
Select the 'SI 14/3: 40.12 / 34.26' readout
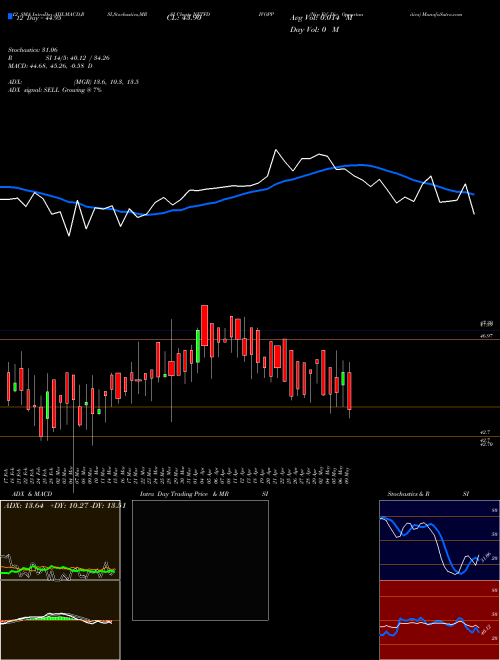point(78,58)
